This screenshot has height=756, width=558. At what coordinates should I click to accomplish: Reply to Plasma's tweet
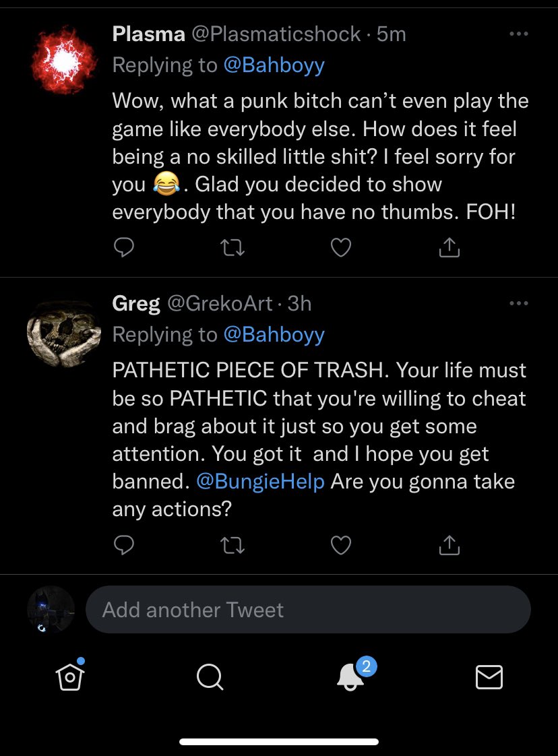click(123, 247)
